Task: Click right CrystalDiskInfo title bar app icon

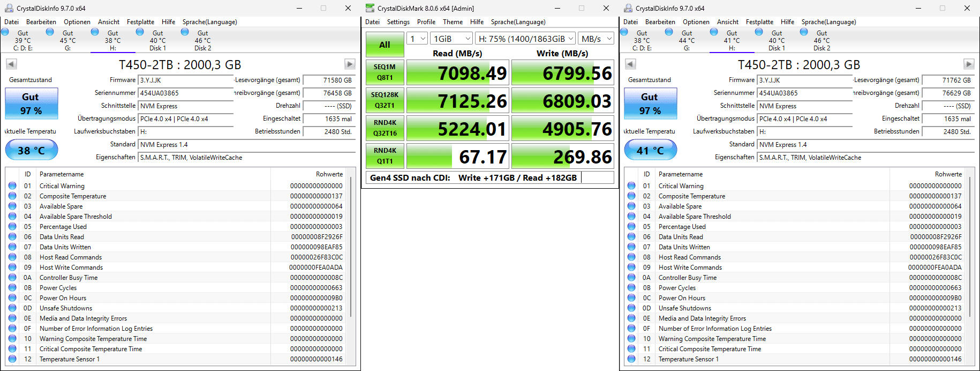Action: point(628,8)
